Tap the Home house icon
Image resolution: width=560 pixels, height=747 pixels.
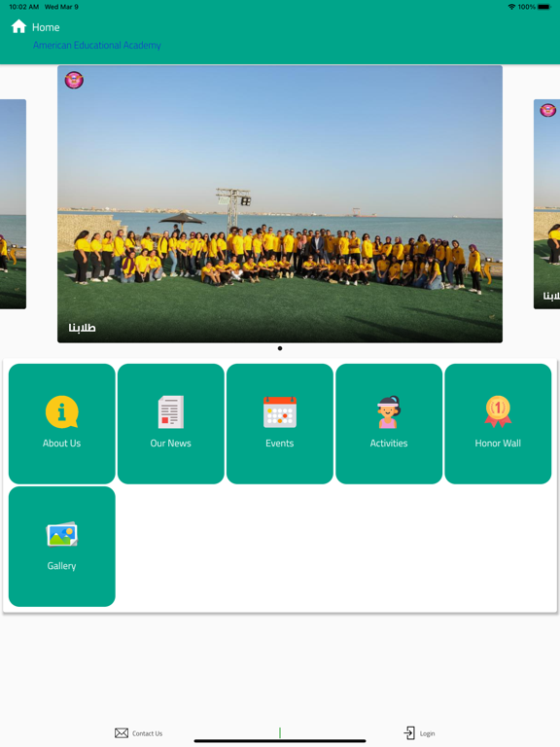[18, 26]
